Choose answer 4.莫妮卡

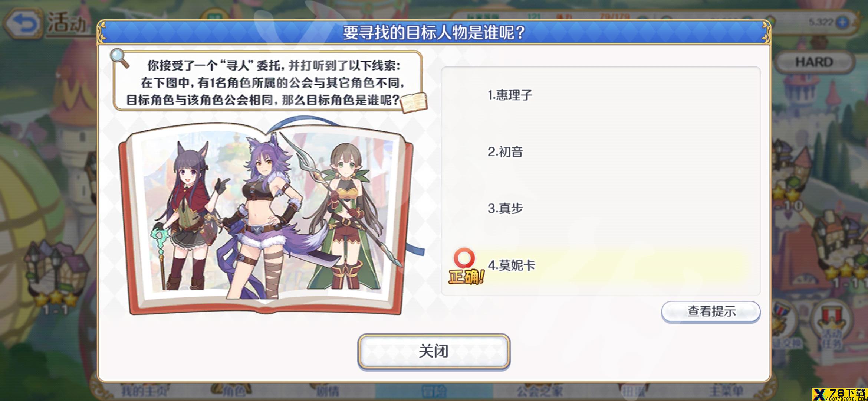600,265
